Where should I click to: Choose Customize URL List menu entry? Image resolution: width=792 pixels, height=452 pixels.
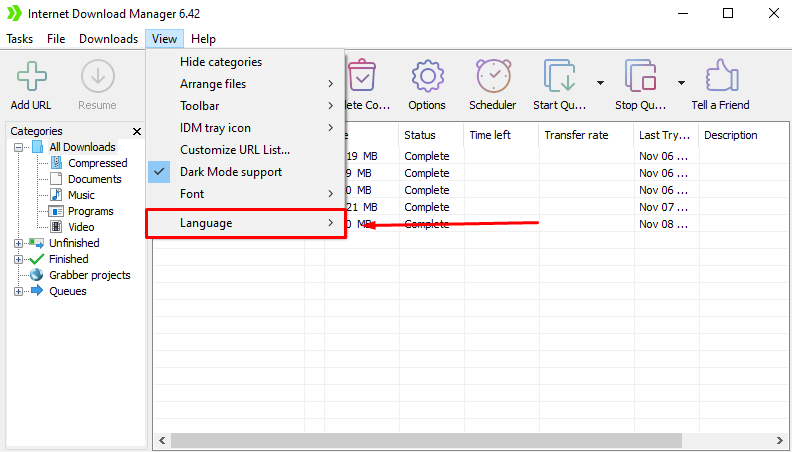point(245,150)
